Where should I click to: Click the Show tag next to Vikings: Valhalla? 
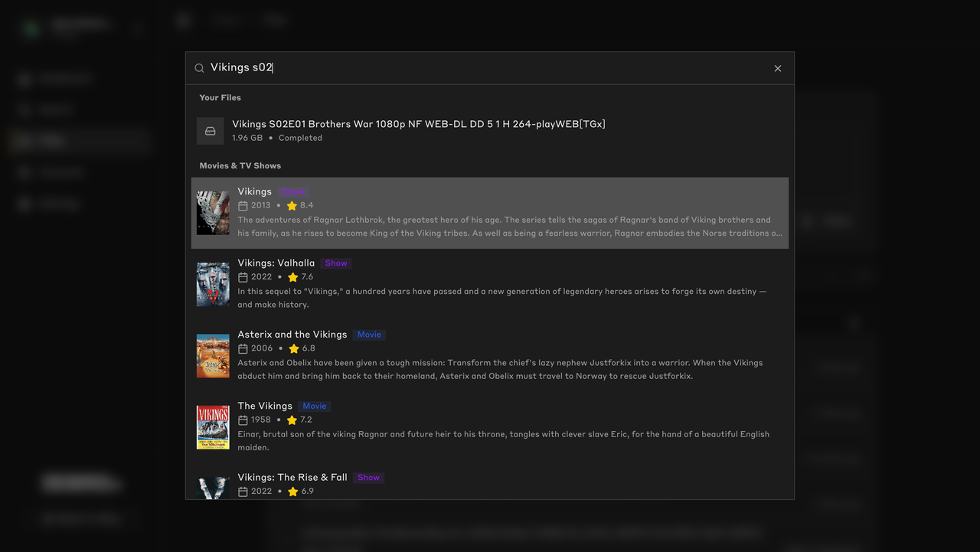point(336,263)
